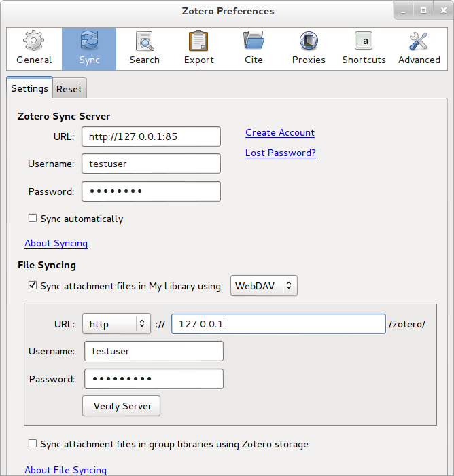The width and height of the screenshot is (454, 476).
Task: Close the Zotero Preferences window
Action: (443, 10)
